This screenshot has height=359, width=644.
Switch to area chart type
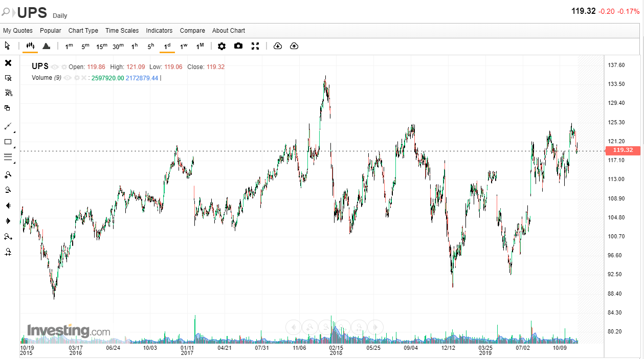[x=46, y=46]
